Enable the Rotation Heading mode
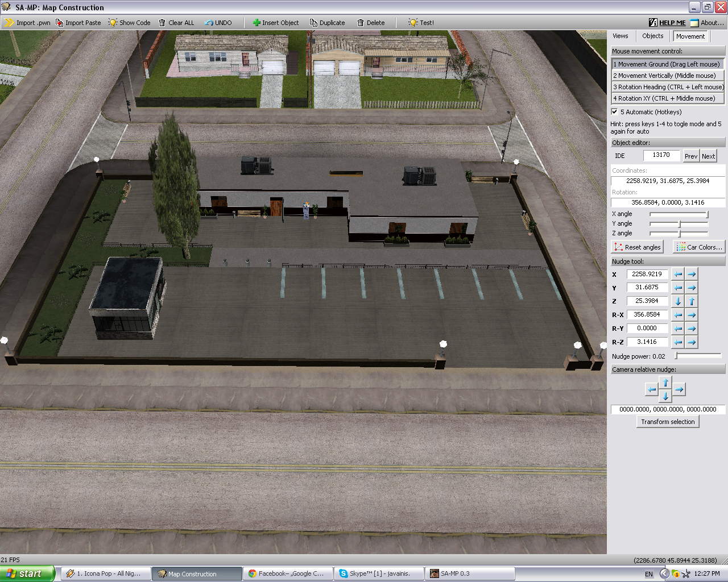This screenshot has width=728, height=582. [668, 87]
